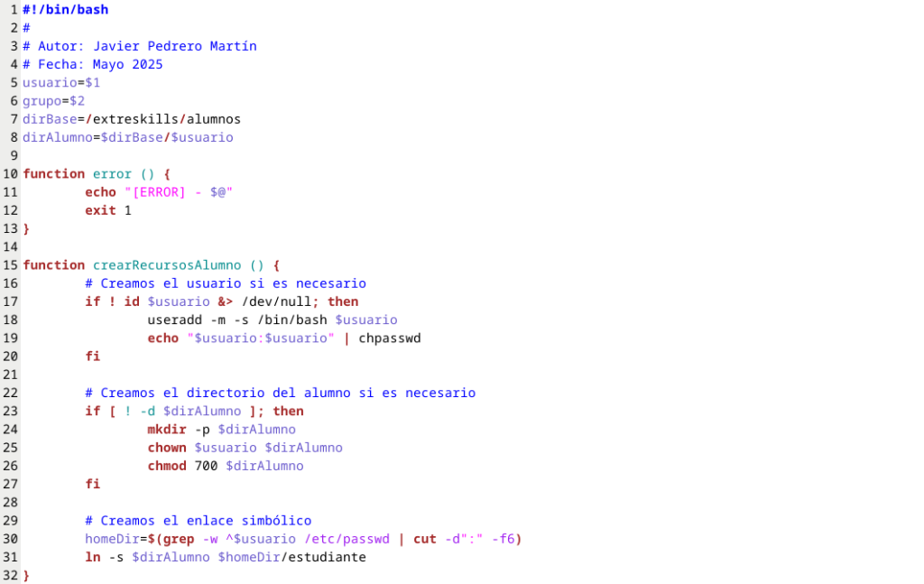Image resolution: width=924 pixels, height=584 pixels.
Task: Click the shebang '#!/bin/bash' text
Action: [65, 9]
